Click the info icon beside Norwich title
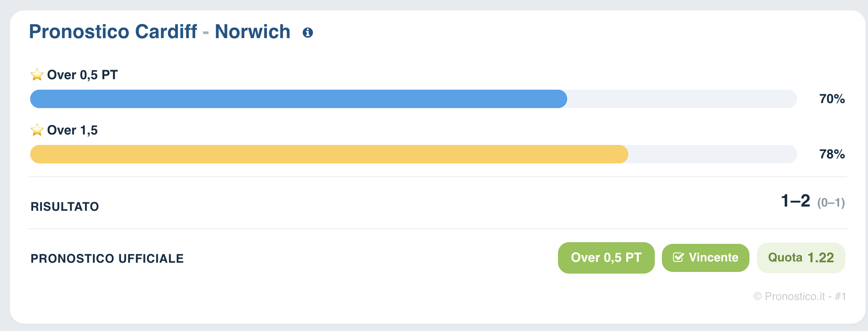Viewport: 868px width, 331px height. coord(307,33)
